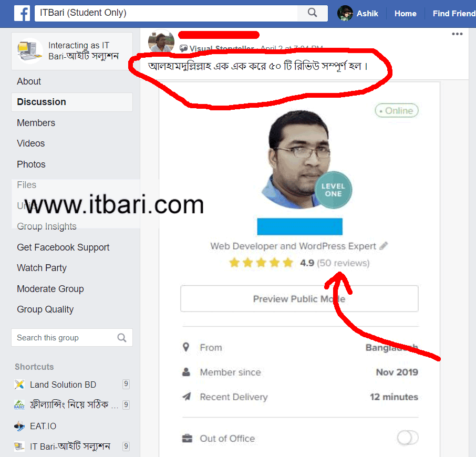Click the Level One badge on profile photo
Viewport: 476px width, 457px height.
click(x=333, y=190)
